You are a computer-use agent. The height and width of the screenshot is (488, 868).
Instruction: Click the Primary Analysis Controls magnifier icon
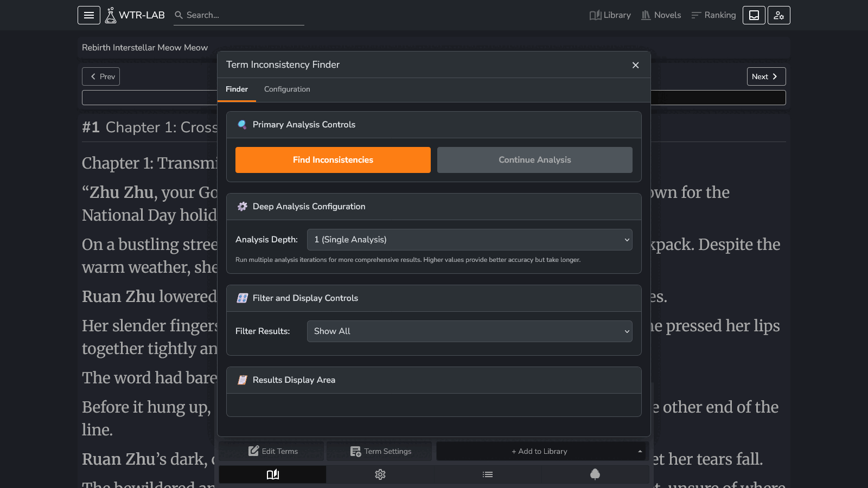(242, 125)
